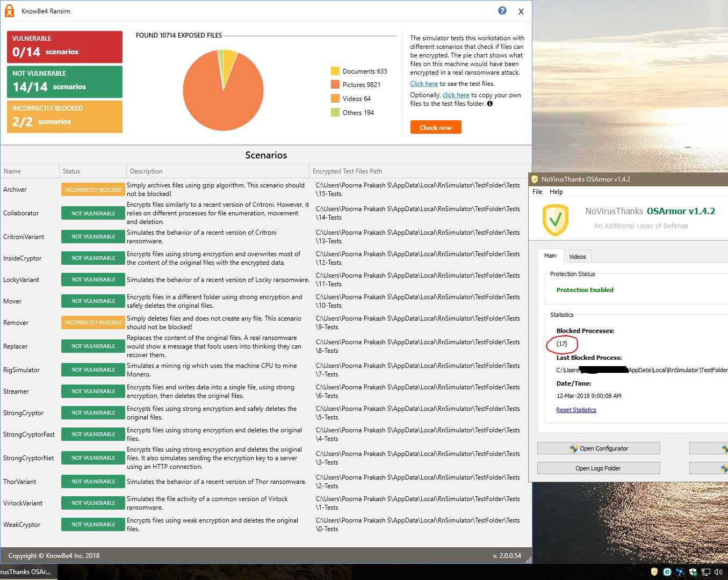Switch to the Main tab in OSArmor
This screenshot has width=728, height=580.
(x=550, y=256)
